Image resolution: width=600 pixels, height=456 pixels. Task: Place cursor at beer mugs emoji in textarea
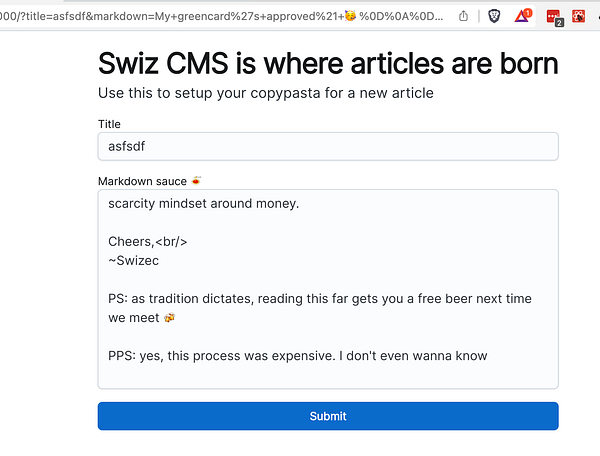170,318
